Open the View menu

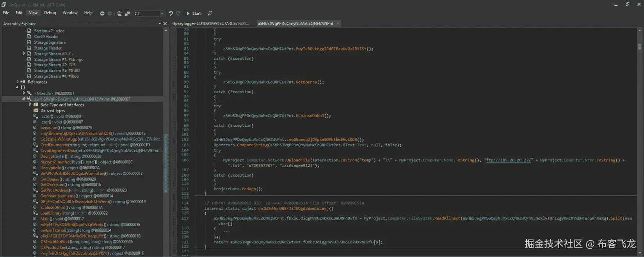pyautogui.click(x=34, y=13)
